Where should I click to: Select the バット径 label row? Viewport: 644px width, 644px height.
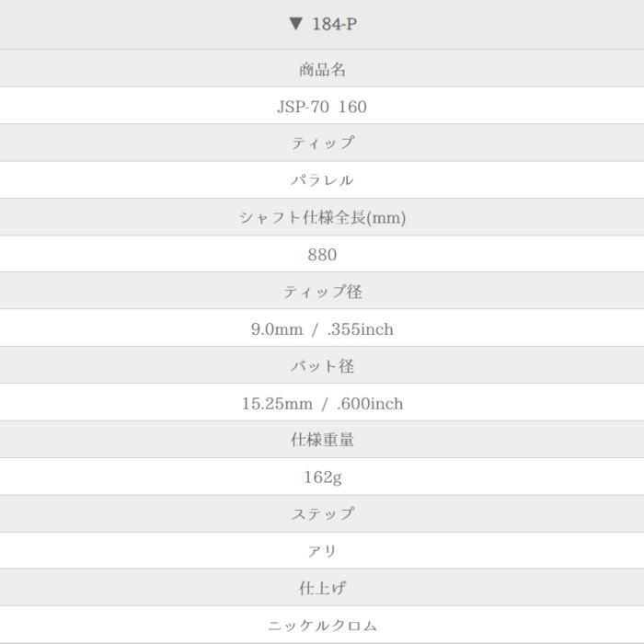322,366
